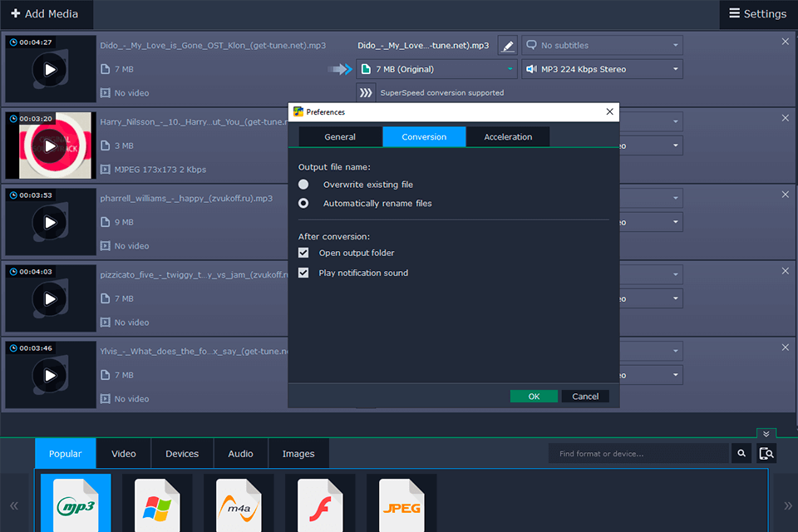Click the device detection icon beside search

point(766,453)
